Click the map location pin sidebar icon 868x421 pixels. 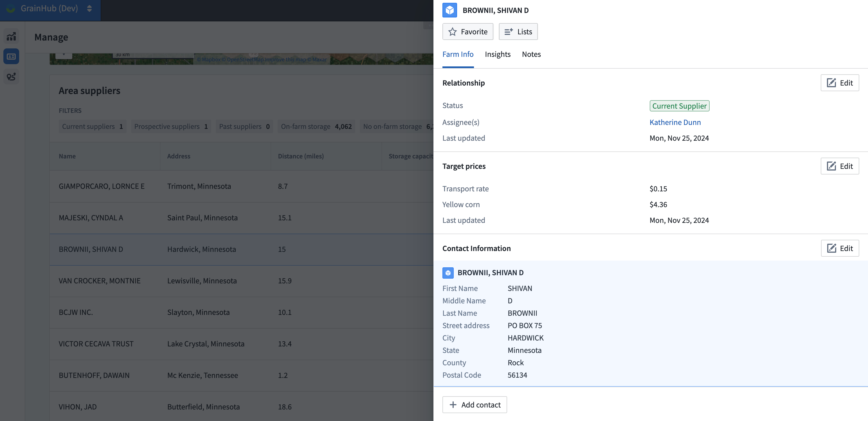pos(11,77)
